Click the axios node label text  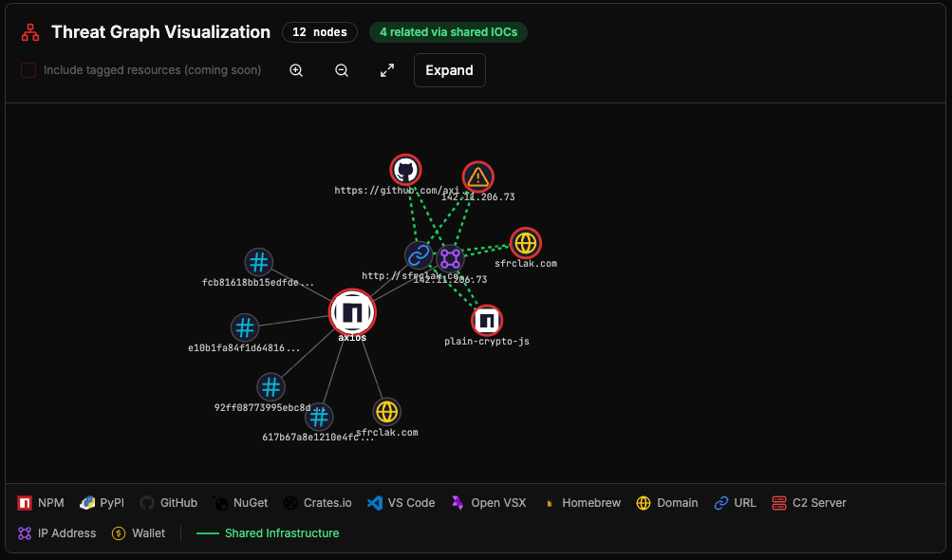coord(352,338)
